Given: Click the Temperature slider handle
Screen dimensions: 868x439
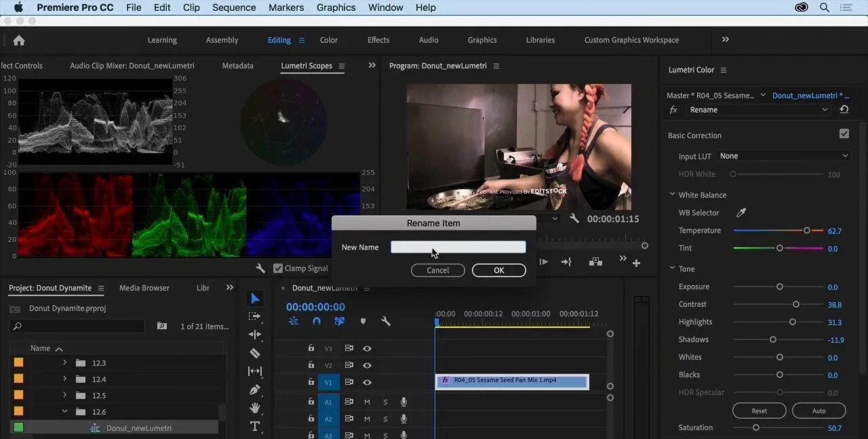Looking at the screenshot, I should click(807, 230).
